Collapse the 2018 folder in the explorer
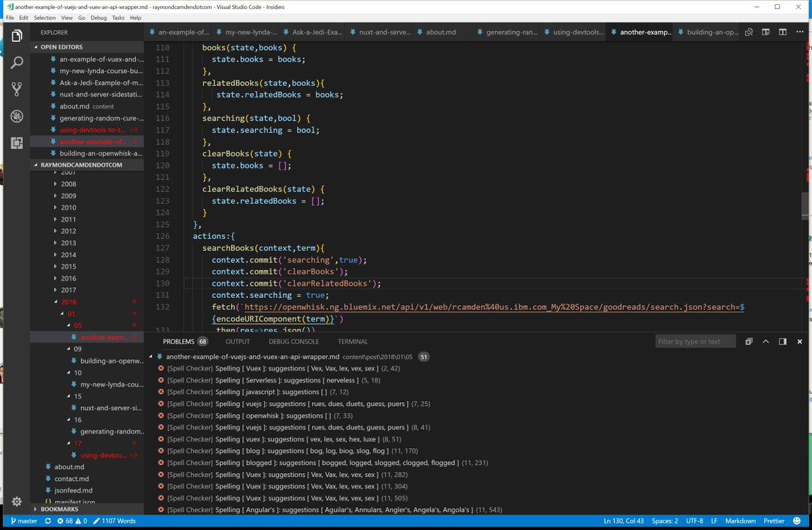Viewport: 812px width, 530px height. (x=68, y=302)
